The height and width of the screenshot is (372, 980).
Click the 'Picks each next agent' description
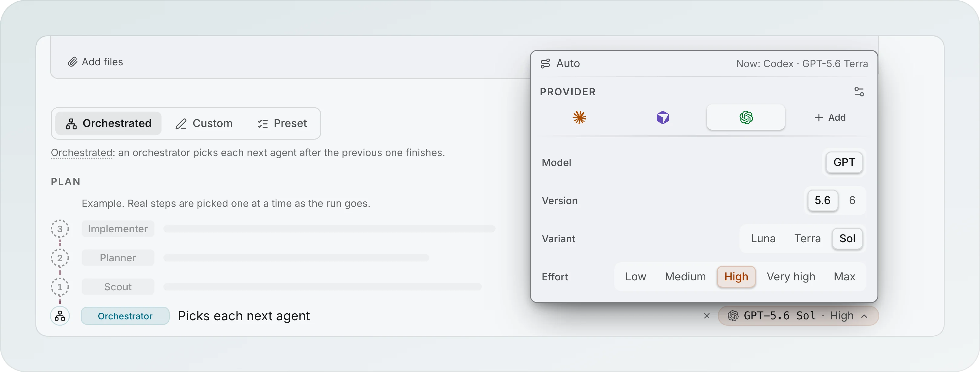tap(243, 316)
